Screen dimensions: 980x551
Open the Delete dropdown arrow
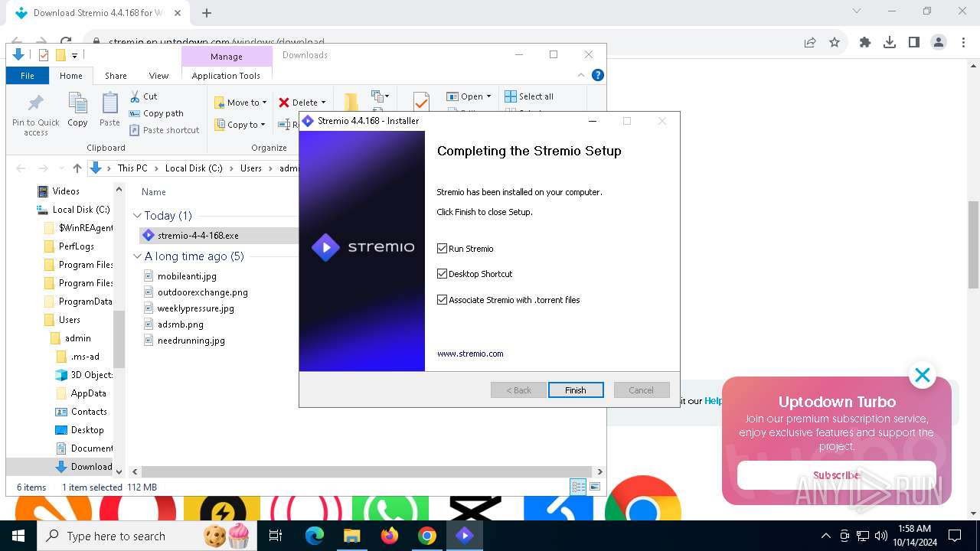(323, 103)
